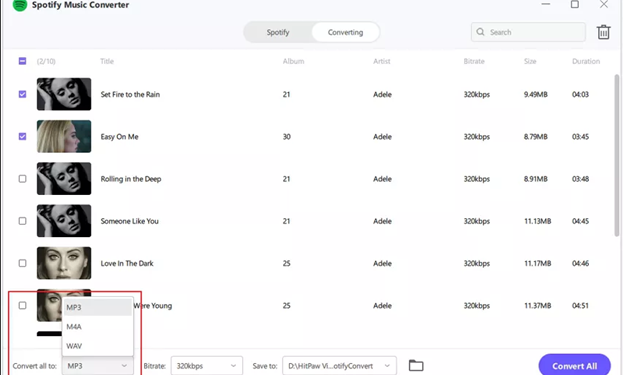Toggle the select-all checkbox in header
623x375 pixels.
[x=22, y=61]
